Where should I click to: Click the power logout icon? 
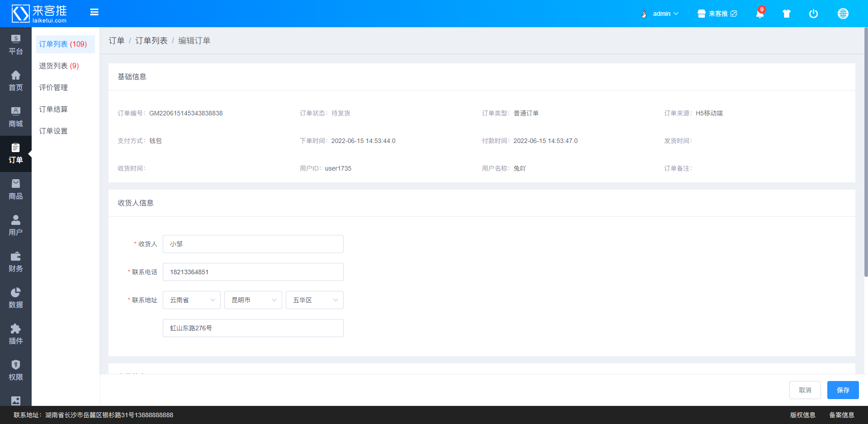[813, 14]
